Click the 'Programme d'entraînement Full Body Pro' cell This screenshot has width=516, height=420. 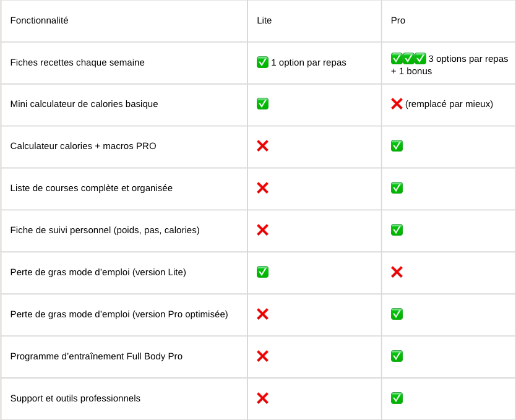(x=124, y=357)
